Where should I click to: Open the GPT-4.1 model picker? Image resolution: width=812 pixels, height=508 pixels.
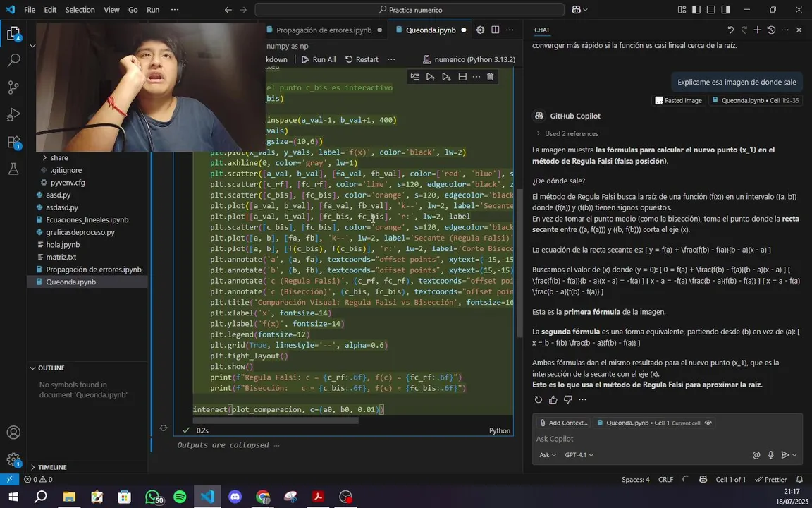pos(579,455)
